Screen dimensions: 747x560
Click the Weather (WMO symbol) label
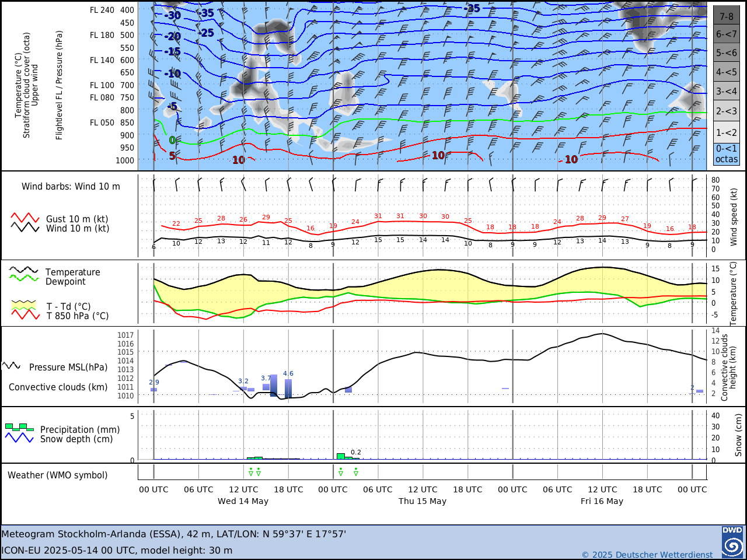[58, 475]
